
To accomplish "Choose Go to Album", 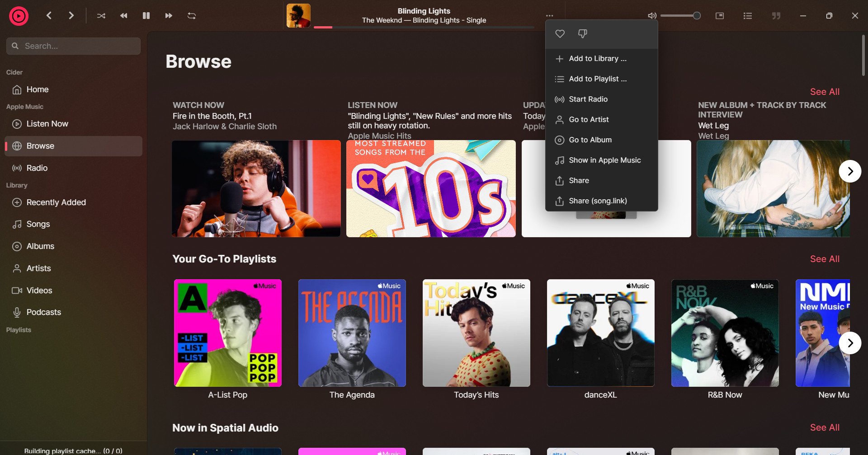I will (x=601, y=140).
